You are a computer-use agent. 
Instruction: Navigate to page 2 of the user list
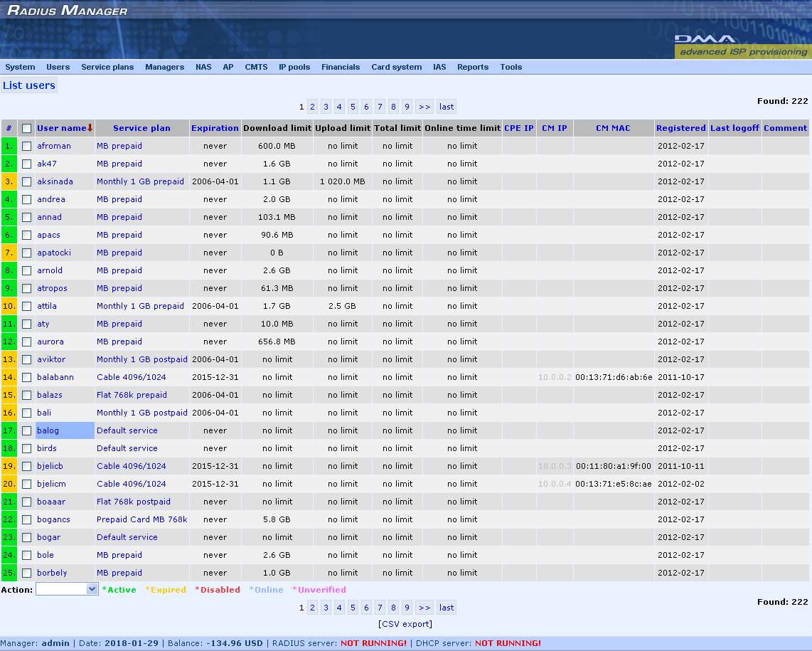(312, 106)
